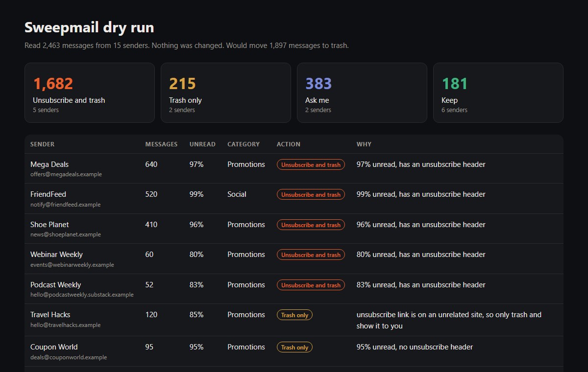The image size is (588, 372).
Task: Click the 80% unread cell for Webinar Weekly
Action: pyautogui.click(x=196, y=255)
